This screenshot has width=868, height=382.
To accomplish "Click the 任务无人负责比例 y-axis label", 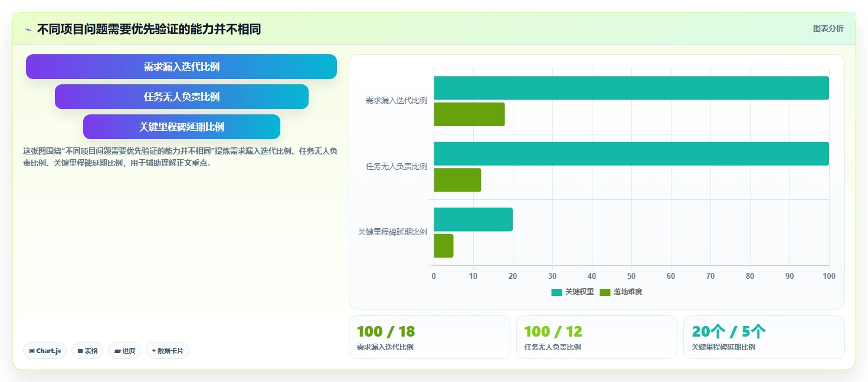I will 397,166.
